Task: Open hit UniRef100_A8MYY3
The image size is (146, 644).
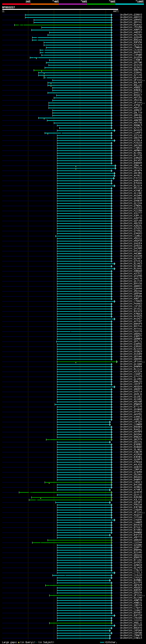Action: [131, 17]
